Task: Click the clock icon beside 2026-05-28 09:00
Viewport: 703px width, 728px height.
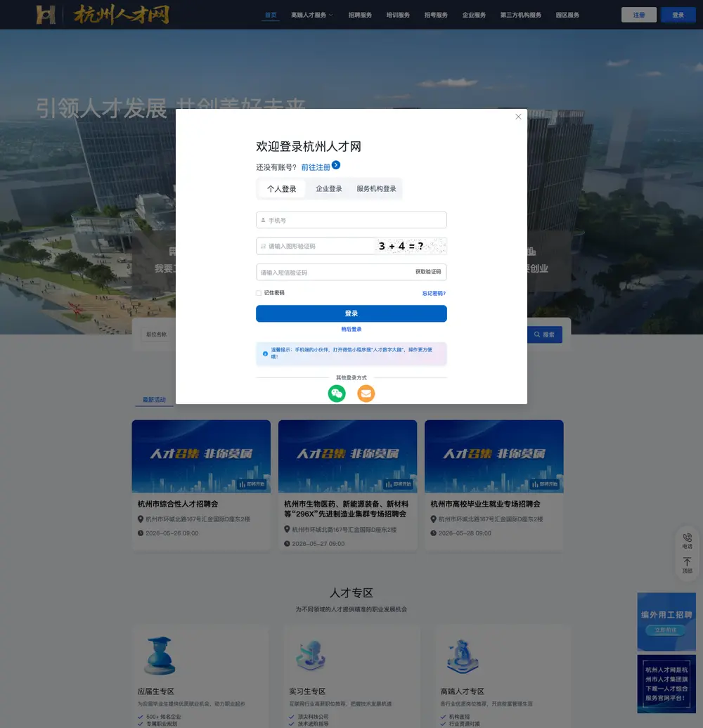Action: tap(433, 533)
